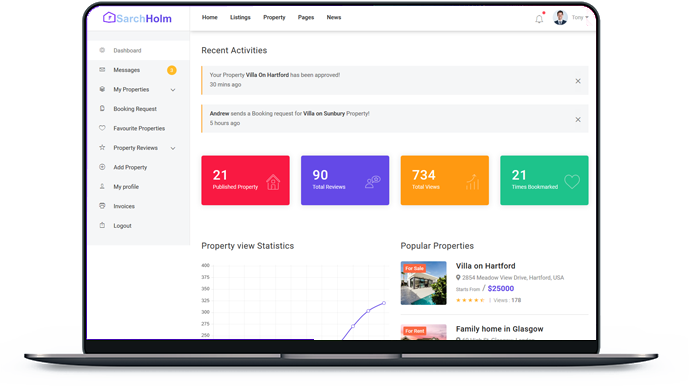Click the house icon on Published Property card
The height and width of the screenshot is (386, 690).
[273, 182]
